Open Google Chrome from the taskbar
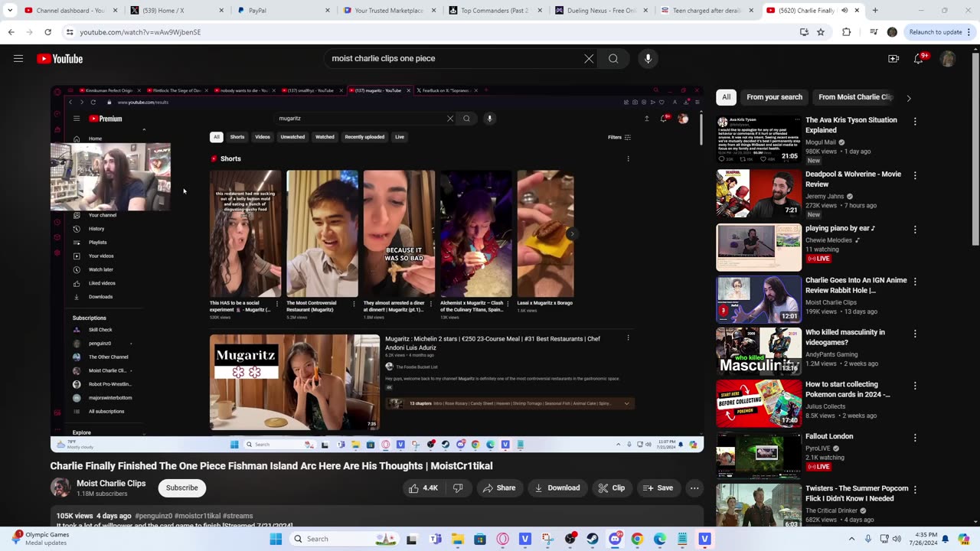980x551 pixels. click(x=637, y=539)
